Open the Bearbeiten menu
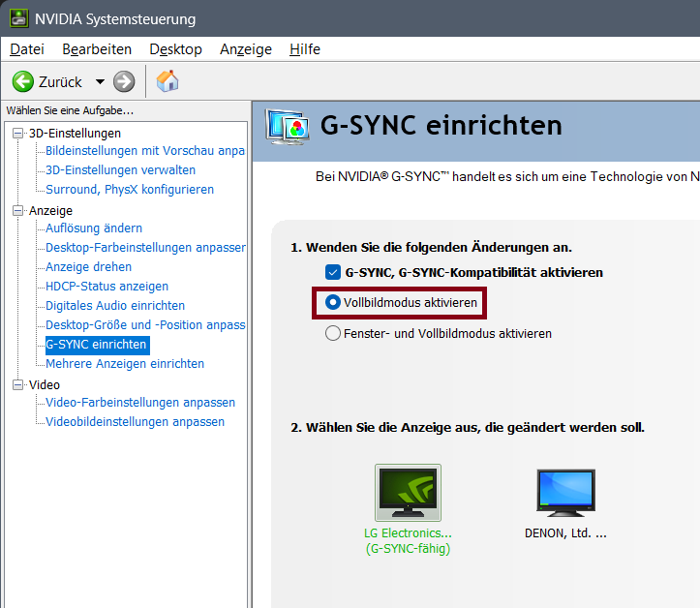This screenshot has width=700, height=608. click(x=97, y=49)
